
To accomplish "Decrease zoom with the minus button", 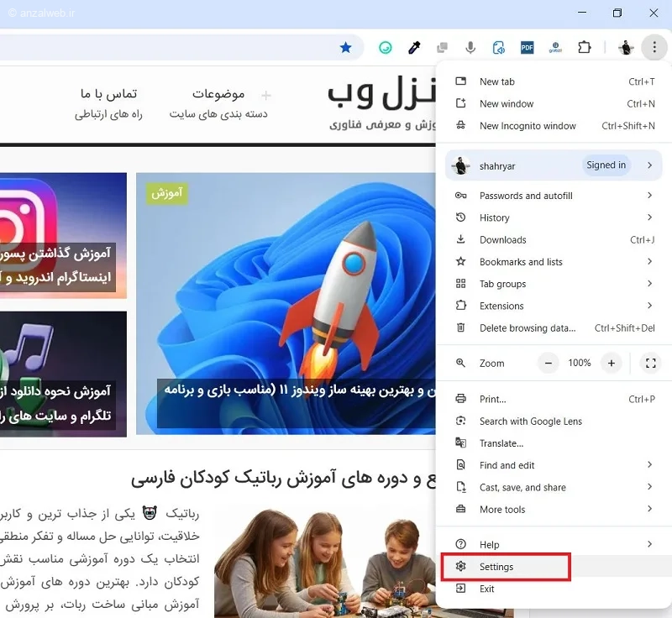I will [x=549, y=364].
